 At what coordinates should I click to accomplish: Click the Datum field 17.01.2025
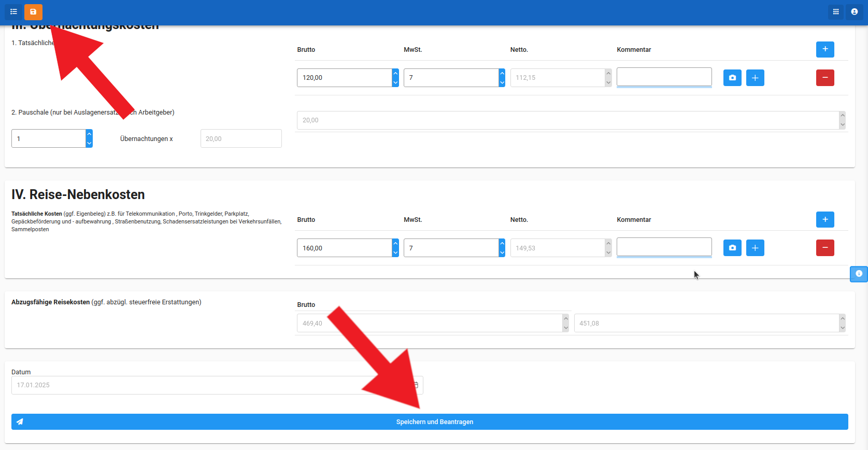(x=217, y=385)
